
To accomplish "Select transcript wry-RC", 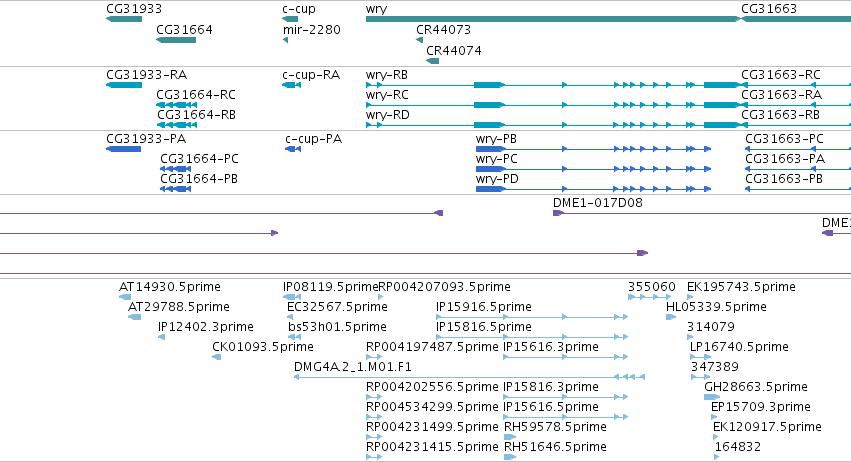I will tap(387, 95).
